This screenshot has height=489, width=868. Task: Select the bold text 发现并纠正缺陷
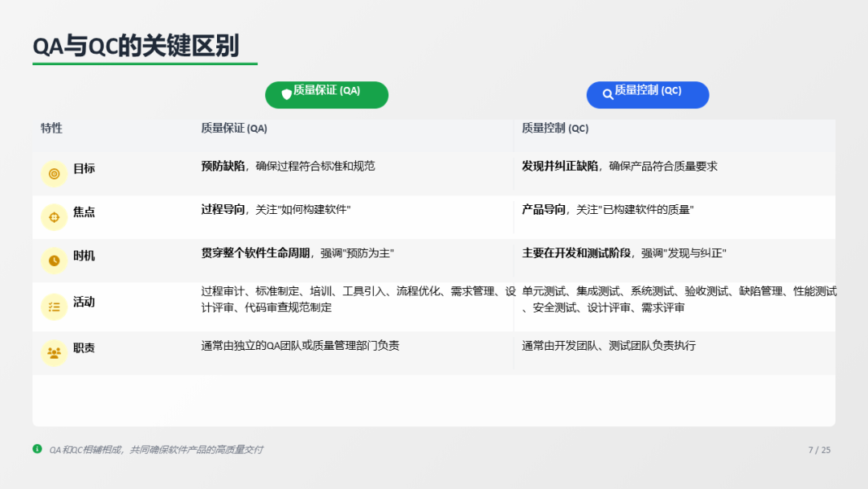click(560, 166)
